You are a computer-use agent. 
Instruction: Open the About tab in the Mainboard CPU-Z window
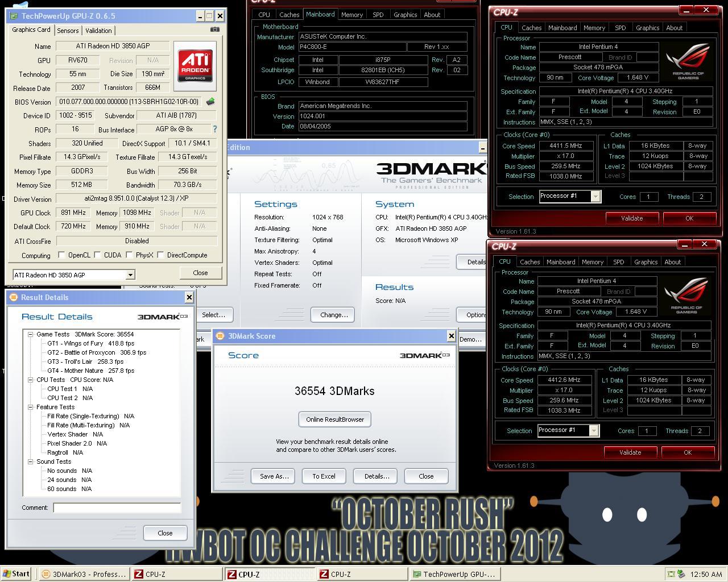pyautogui.click(x=432, y=15)
